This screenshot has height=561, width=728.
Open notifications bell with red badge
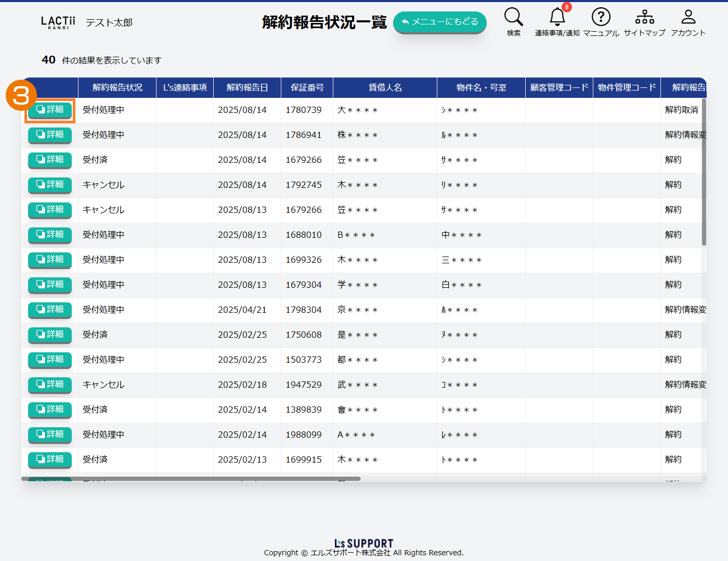[557, 17]
